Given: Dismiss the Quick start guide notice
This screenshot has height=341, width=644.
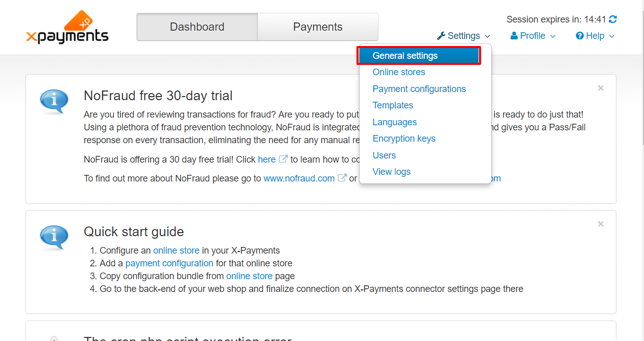Looking at the screenshot, I should coord(601,224).
